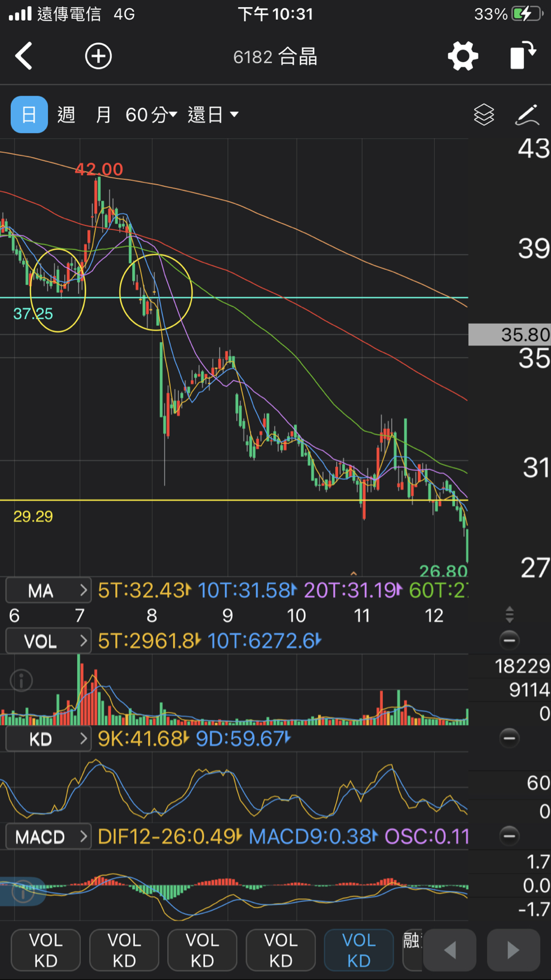Open the chart layers icon
Screen dimensions: 551x980
(x=484, y=115)
